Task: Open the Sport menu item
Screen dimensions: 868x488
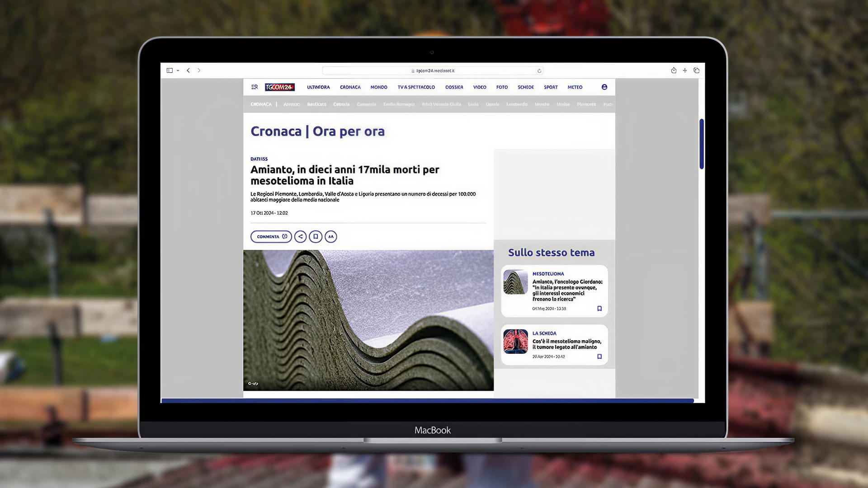Action: point(551,87)
